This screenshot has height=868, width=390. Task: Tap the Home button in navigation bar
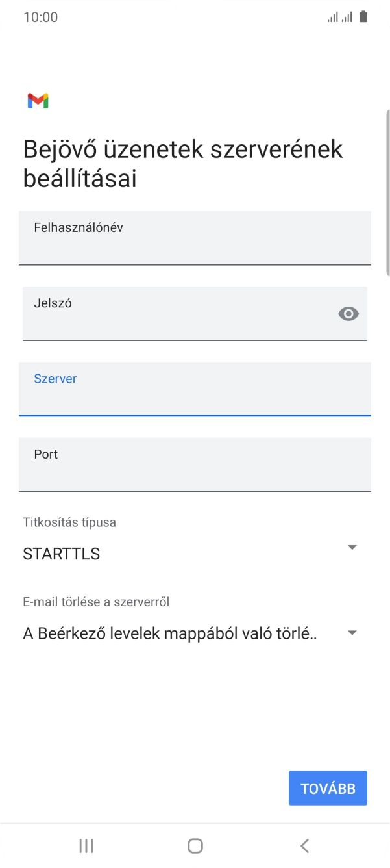coord(195,846)
